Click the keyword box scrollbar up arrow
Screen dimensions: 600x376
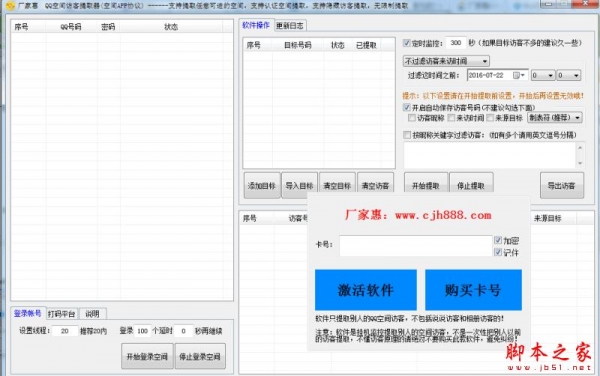[x=580, y=147]
